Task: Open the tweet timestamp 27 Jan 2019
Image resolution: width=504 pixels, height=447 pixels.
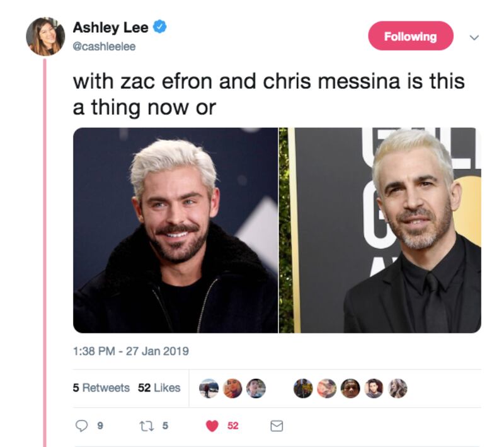Action: (131, 351)
